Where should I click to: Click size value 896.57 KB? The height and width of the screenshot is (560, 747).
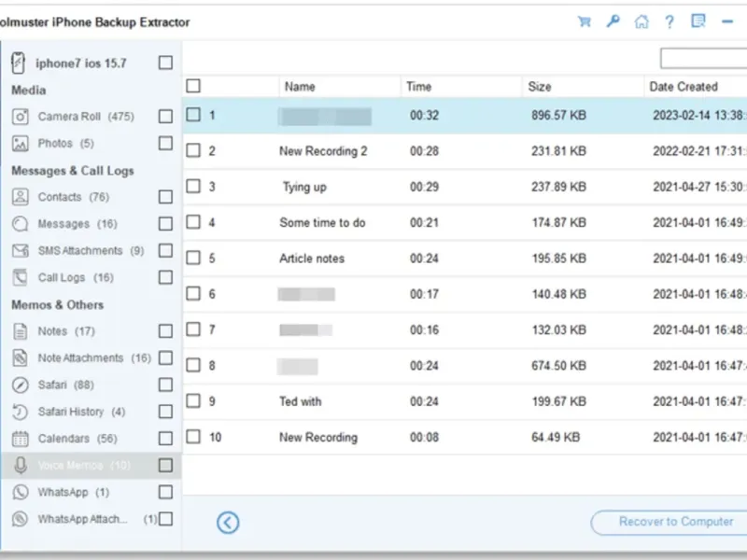pyautogui.click(x=558, y=115)
